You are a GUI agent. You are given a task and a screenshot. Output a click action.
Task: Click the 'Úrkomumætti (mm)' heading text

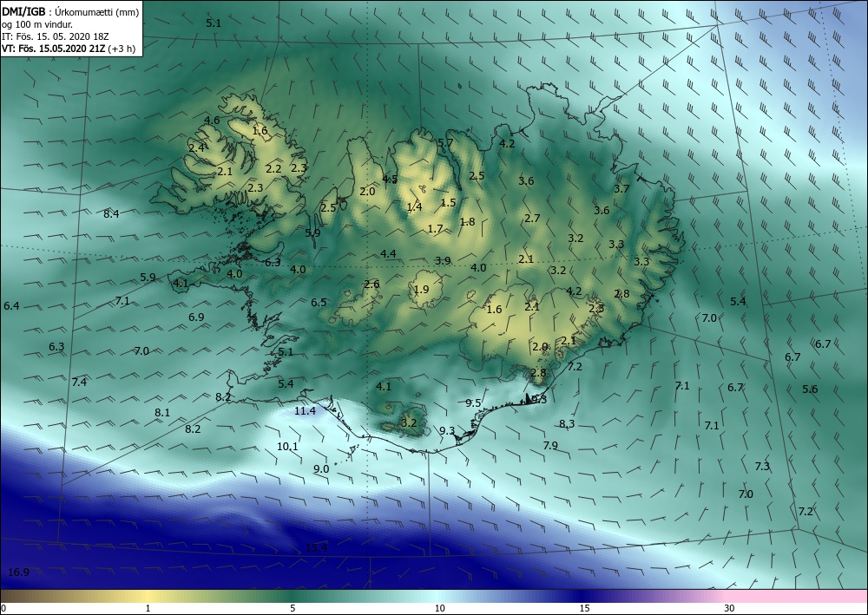coord(96,12)
